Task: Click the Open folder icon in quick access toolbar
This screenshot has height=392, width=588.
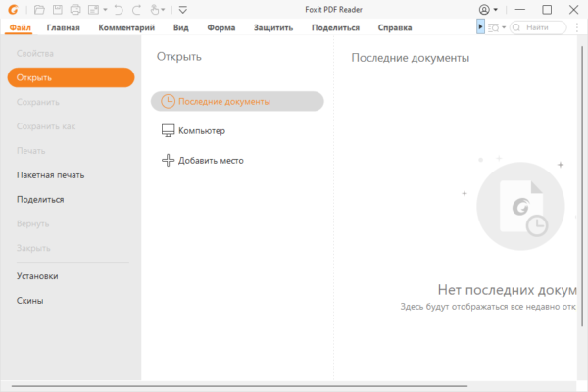Action: coord(39,10)
